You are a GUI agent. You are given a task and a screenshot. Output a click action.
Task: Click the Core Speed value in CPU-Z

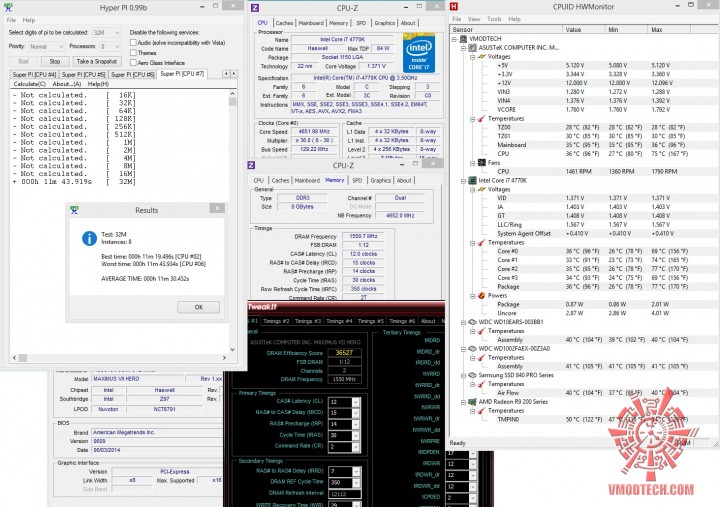[315, 132]
